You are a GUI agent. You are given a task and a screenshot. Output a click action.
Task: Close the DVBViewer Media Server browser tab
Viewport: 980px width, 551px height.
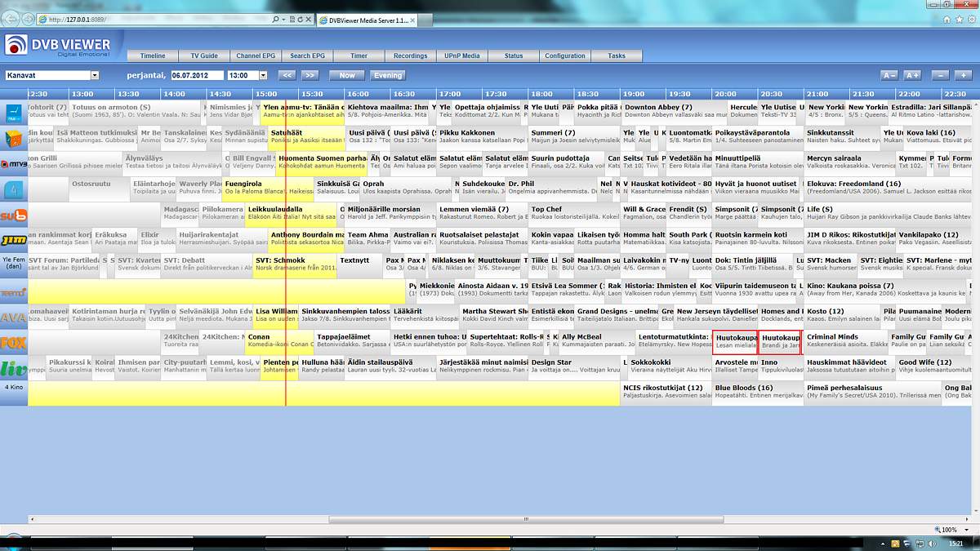413,19
